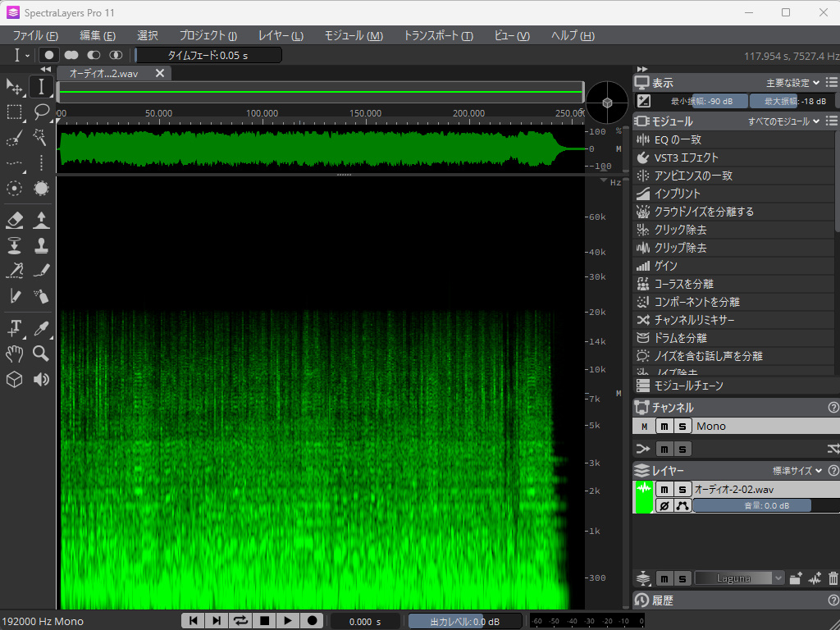This screenshot has width=840, height=630.
Task: Solo the Mono channel
Action: [x=682, y=426]
